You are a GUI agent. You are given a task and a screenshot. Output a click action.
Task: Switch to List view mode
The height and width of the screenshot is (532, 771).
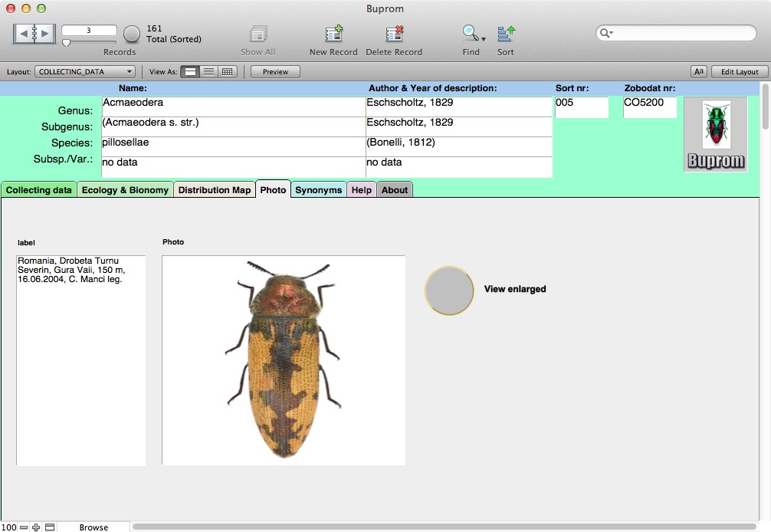coord(208,72)
